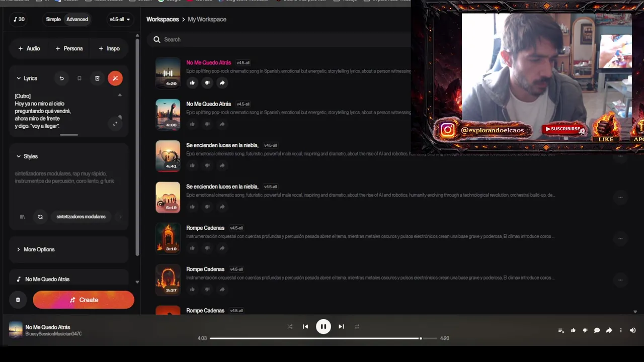Toggle shuffle playback
The height and width of the screenshot is (362, 644).
290,326
